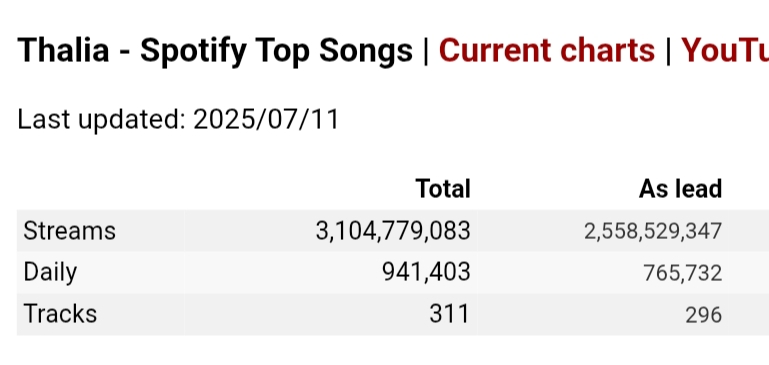769x365 pixels.
Task: Click as-lead streams value 2,558,529,347
Action: [x=653, y=232]
